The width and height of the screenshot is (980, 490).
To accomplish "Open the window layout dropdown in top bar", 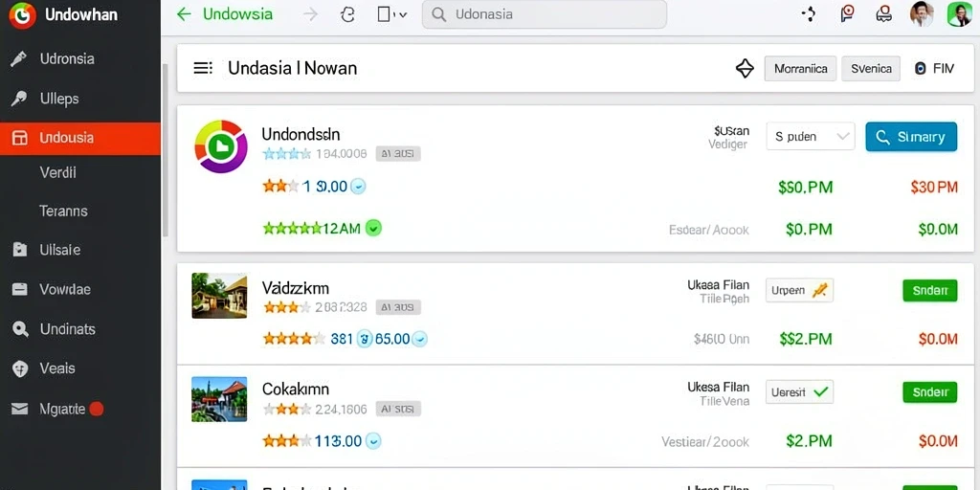I will [392, 14].
